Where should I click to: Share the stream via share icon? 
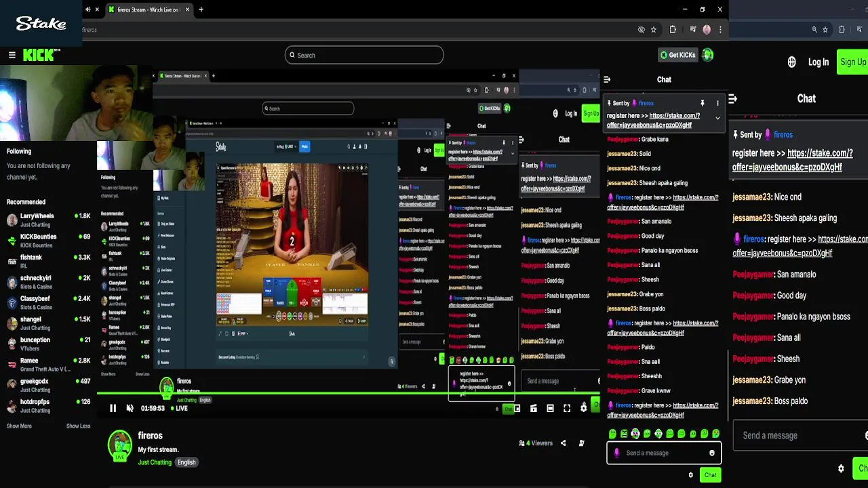[563, 443]
